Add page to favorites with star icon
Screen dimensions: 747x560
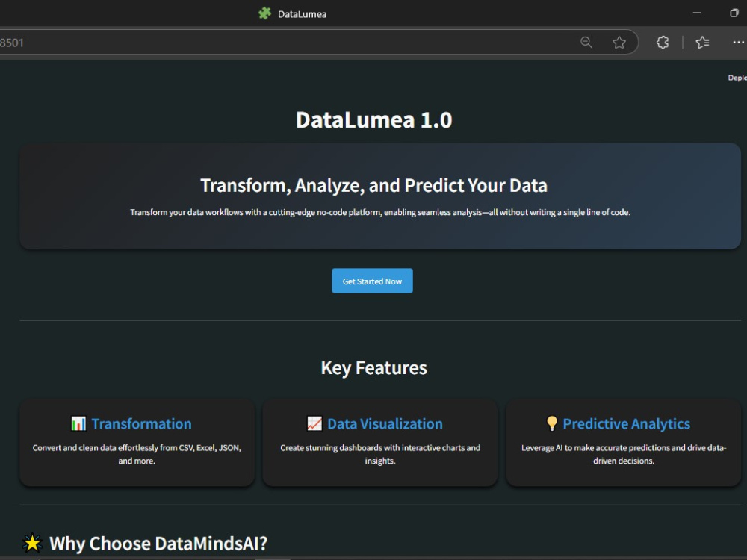(x=619, y=43)
